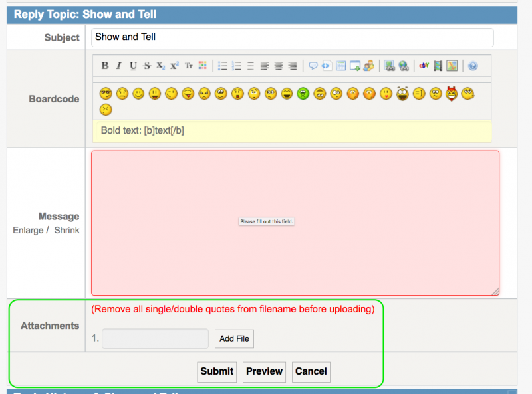The width and height of the screenshot is (532, 394).
Task: Insert superscript with the X² icon
Action: pyautogui.click(x=174, y=66)
